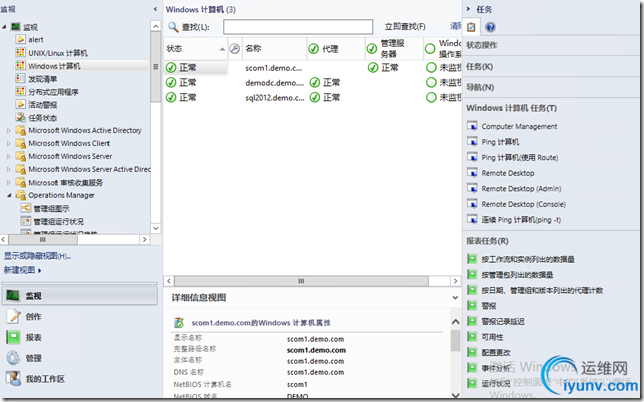The width and height of the screenshot is (644, 402).
Task: Open 状态操作 section
Action: (481, 45)
